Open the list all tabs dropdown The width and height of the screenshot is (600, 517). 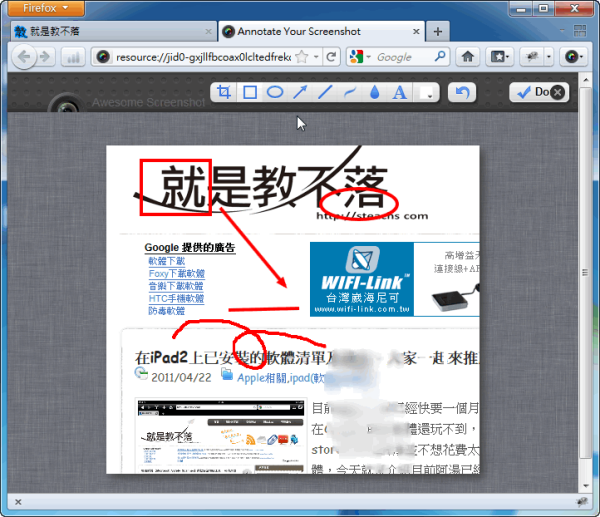tap(562, 30)
